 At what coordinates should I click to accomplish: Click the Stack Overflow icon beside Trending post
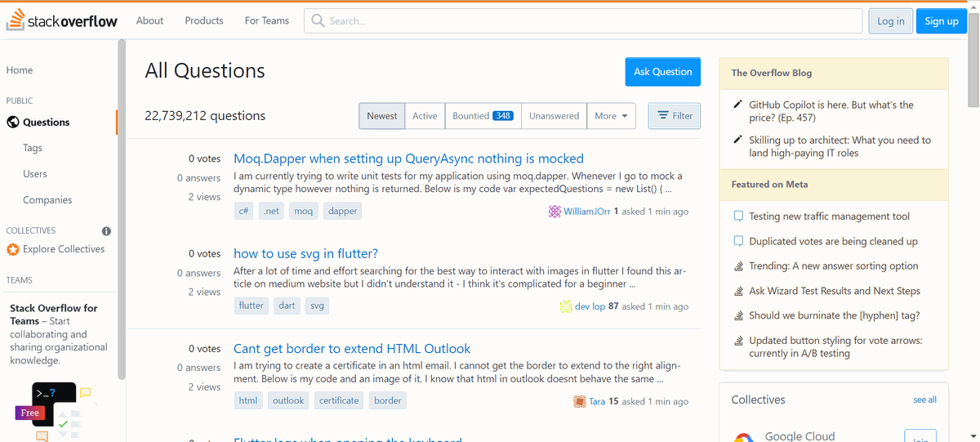[738, 266]
